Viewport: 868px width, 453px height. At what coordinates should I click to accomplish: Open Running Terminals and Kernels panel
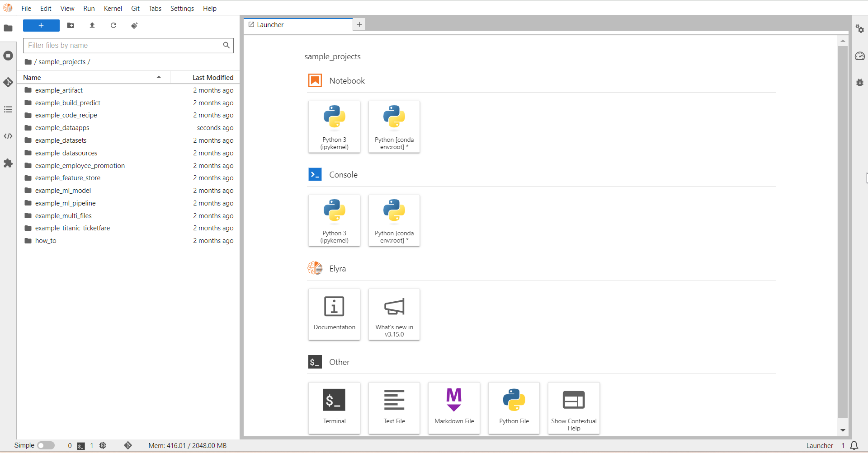[8, 56]
